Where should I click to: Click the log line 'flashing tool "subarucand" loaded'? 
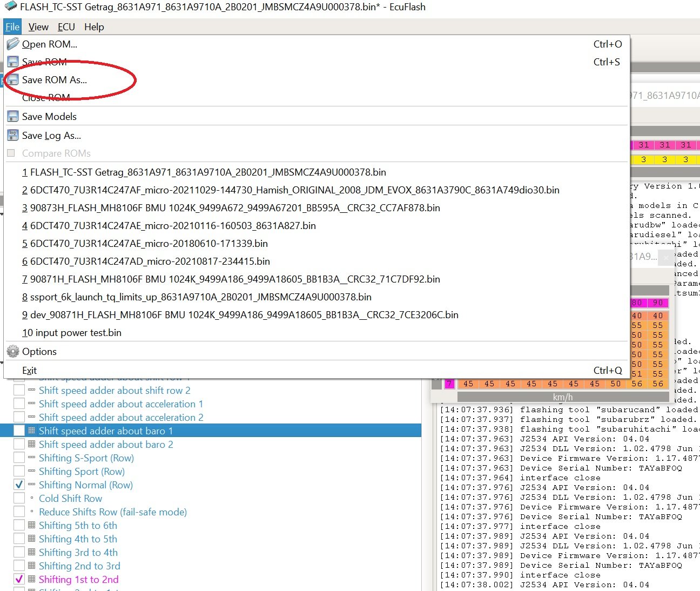pyautogui.click(x=569, y=409)
